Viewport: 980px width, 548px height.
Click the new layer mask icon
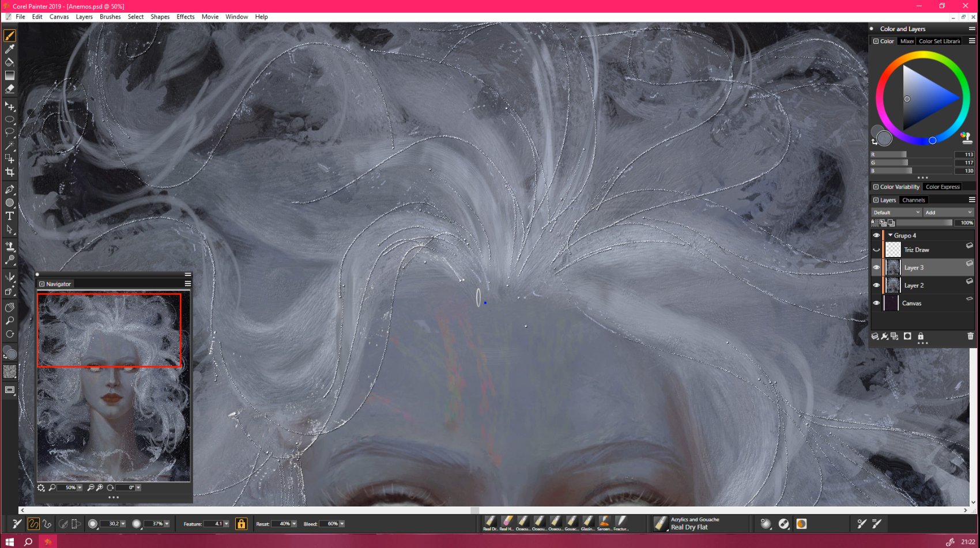click(907, 336)
